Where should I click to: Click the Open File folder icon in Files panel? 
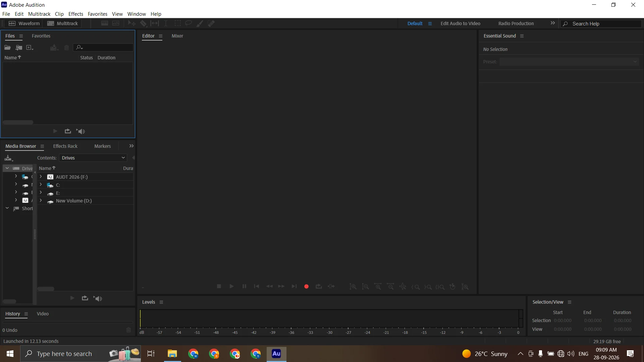7,48
